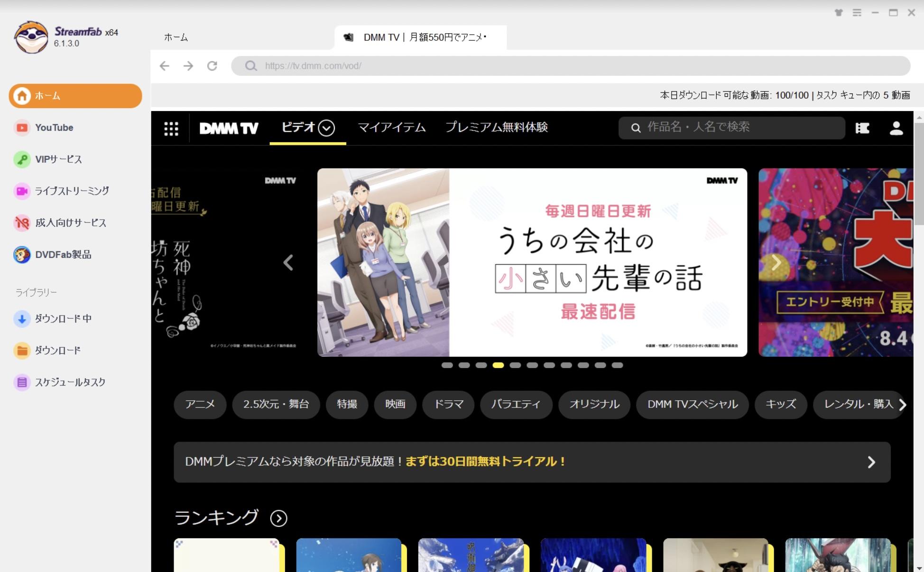Screen dimensions: 924x572
Task: Open マイアイテム in DMM navigation
Action: pos(392,128)
